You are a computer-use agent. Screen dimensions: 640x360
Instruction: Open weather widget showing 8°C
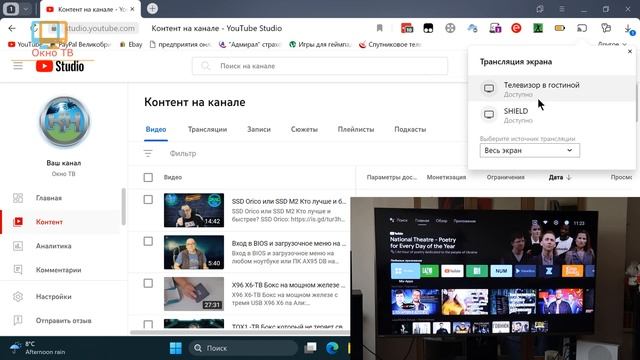click(38, 348)
